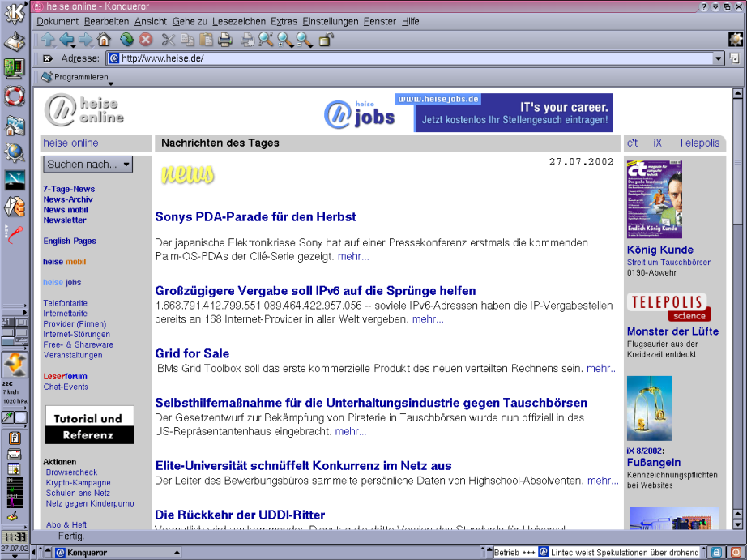This screenshot has width=747, height=560.
Task: Print the page using the printer icon
Action: [x=225, y=39]
